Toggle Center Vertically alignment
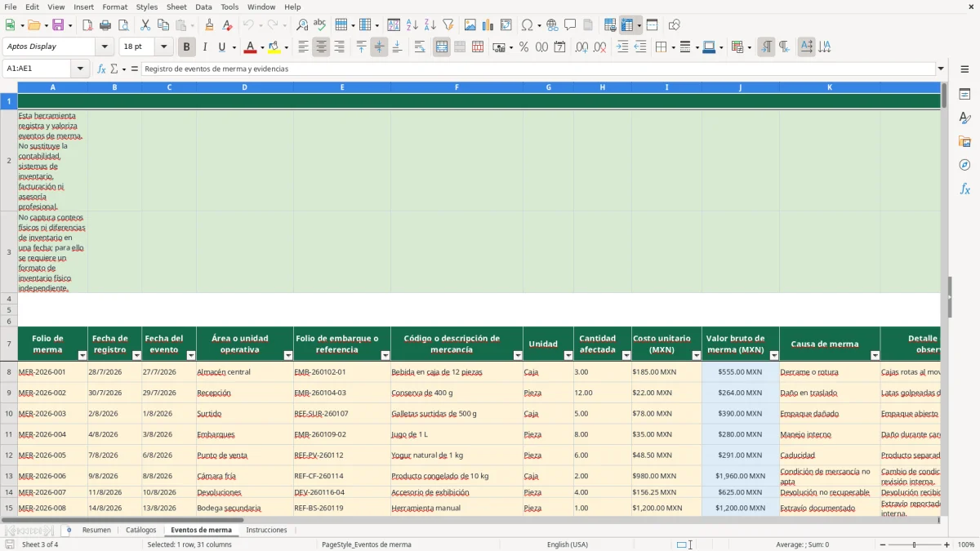This screenshot has height=551, width=980. [380, 47]
